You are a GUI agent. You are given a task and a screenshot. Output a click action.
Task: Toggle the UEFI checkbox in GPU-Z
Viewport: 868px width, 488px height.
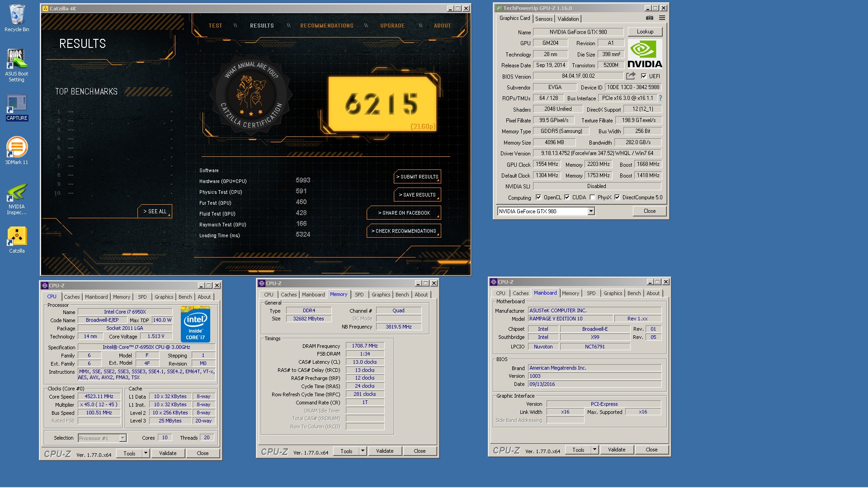(x=644, y=76)
